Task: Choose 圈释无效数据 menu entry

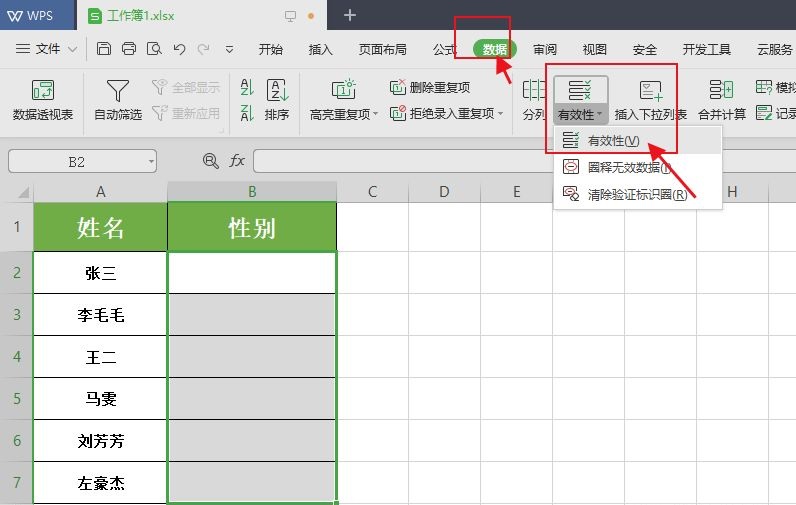Action: coord(638,167)
